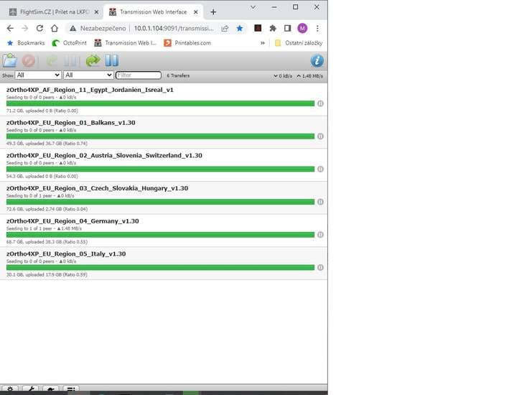532x395 pixels.
Task: Open the purple M profile avatar
Action: pos(302,29)
